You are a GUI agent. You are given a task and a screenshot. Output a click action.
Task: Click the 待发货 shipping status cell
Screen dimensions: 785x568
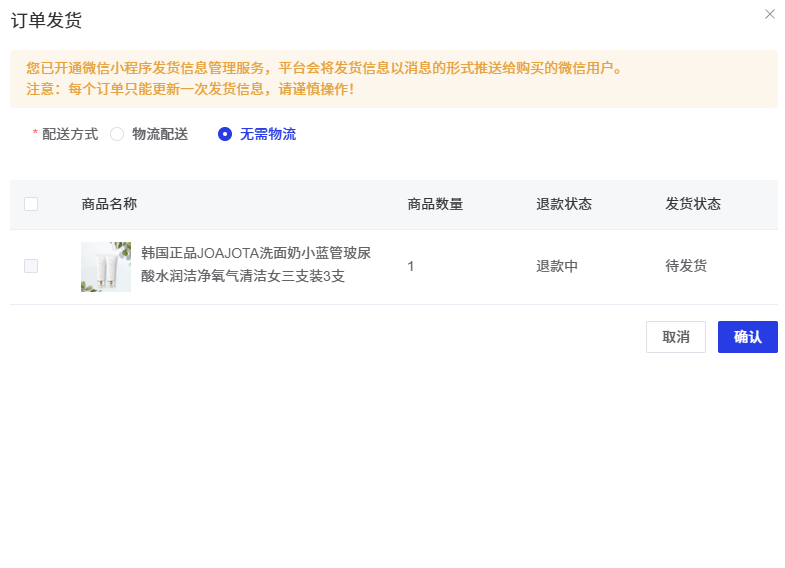point(686,266)
